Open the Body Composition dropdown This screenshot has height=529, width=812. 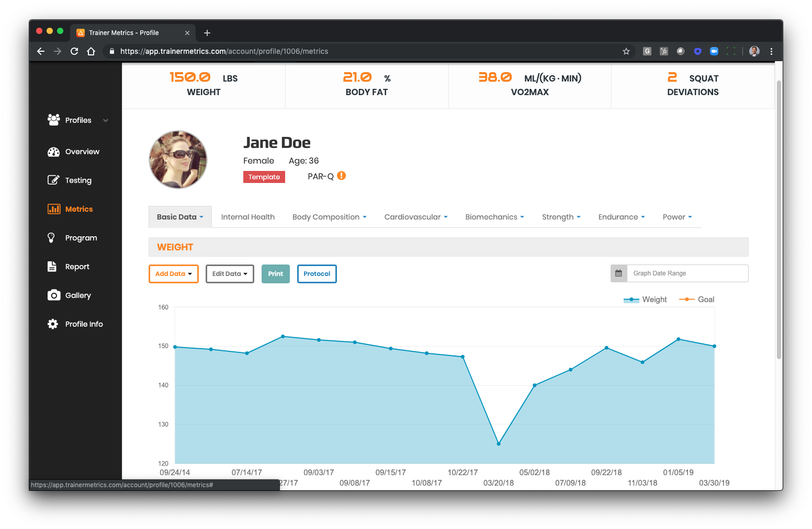tap(330, 217)
